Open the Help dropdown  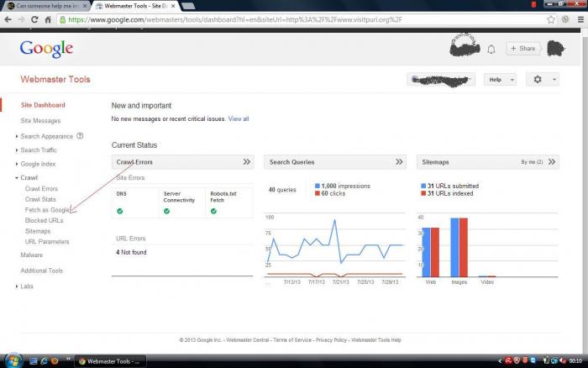click(x=501, y=80)
